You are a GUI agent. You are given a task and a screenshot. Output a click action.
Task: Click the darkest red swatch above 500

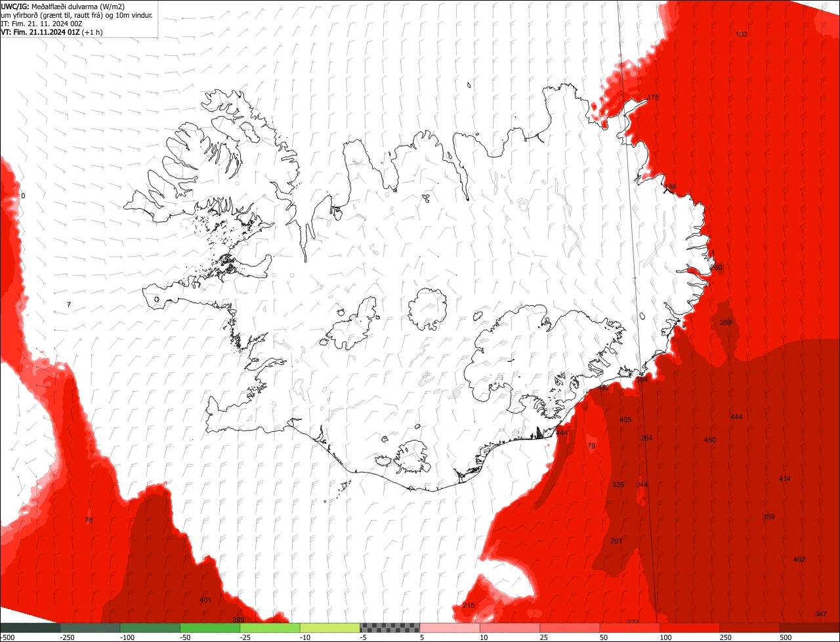(x=810, y=628)
